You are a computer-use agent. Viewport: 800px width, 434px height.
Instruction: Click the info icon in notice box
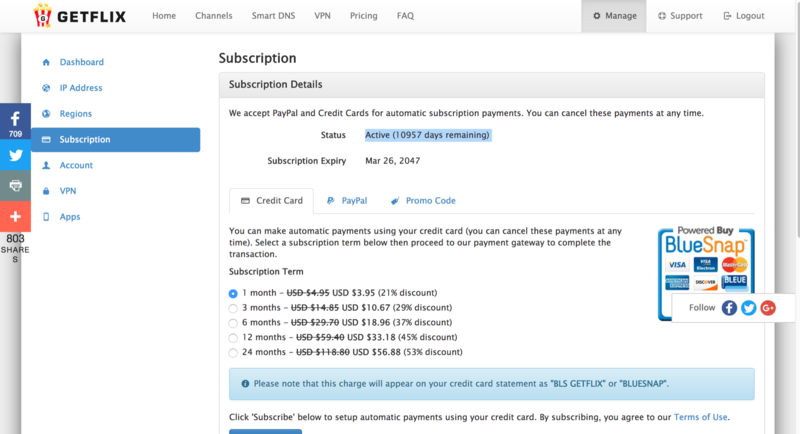pos(245,384)
